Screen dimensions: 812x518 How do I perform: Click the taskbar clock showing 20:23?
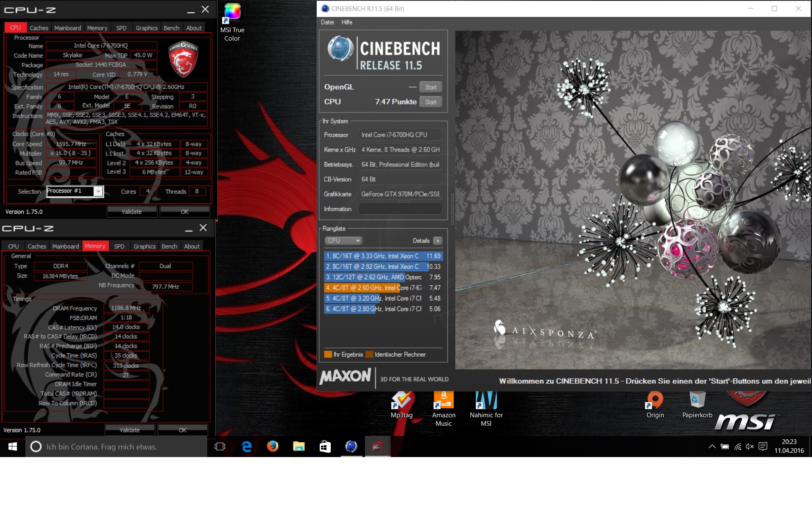(x=789, y=446)
